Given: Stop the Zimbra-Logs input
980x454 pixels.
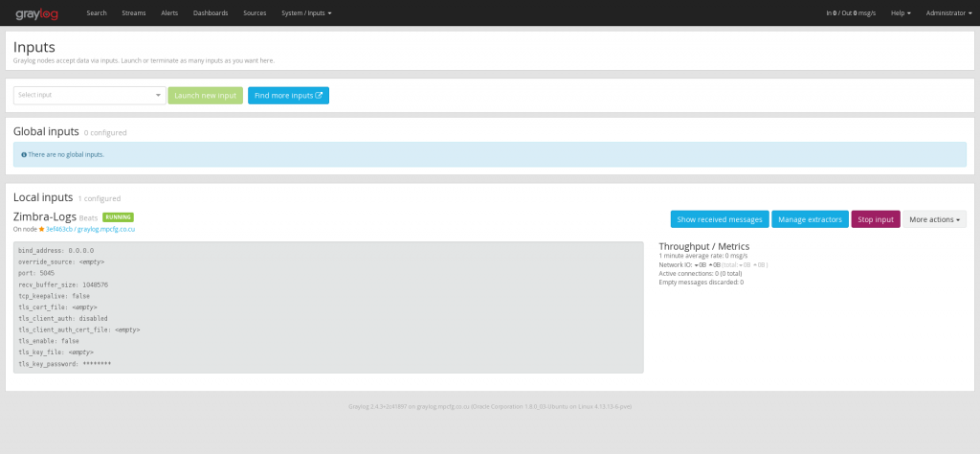Looking at the screenshot, I should pyautogui.click(x=875, y=219).
